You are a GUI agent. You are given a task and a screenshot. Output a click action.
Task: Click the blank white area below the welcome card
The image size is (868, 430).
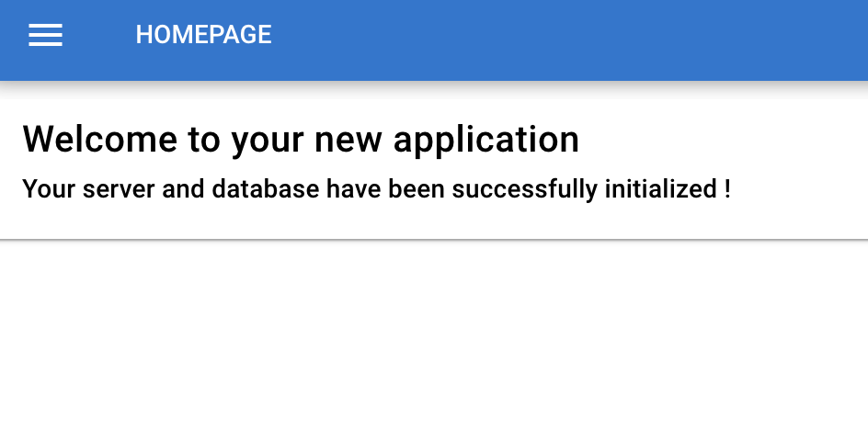(x=434, y=334)
